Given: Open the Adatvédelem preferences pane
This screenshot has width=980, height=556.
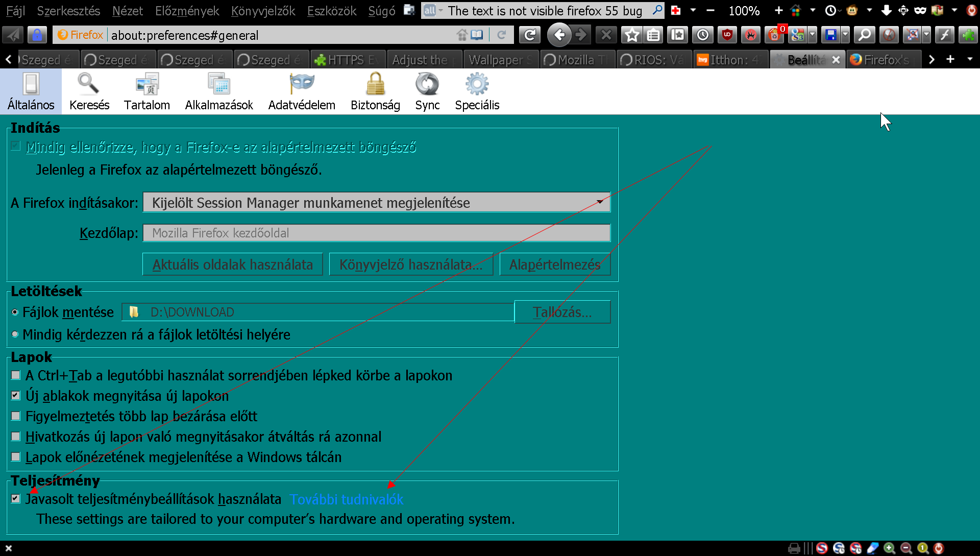Looking at the screenshot, I should 302,92.
